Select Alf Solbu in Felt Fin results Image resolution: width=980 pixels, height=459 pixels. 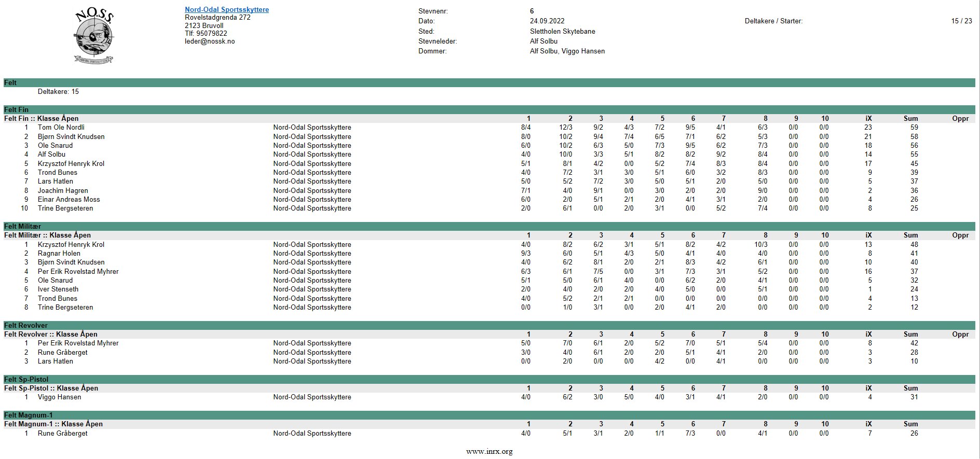pyautogui.click(x=52, y=155)
